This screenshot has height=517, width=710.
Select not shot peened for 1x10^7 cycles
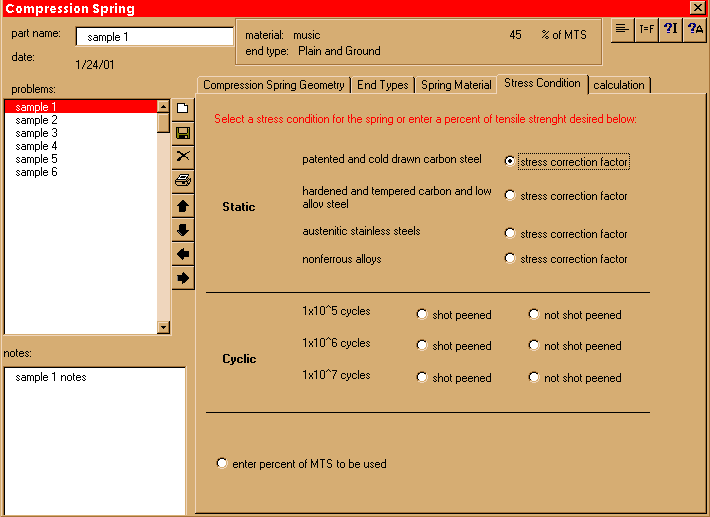click(534, 378)
